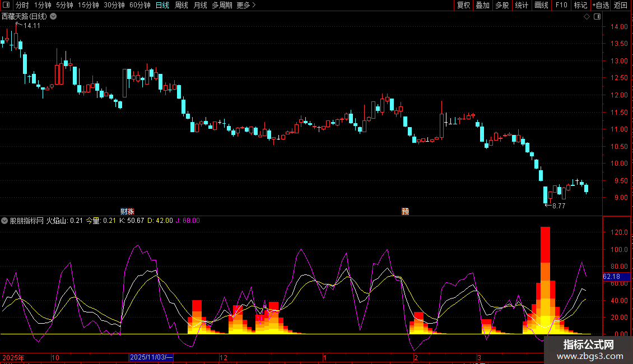The image size is (633, 364).
Task: Switch to 周线 weekly chart
Action: [181, 5]
